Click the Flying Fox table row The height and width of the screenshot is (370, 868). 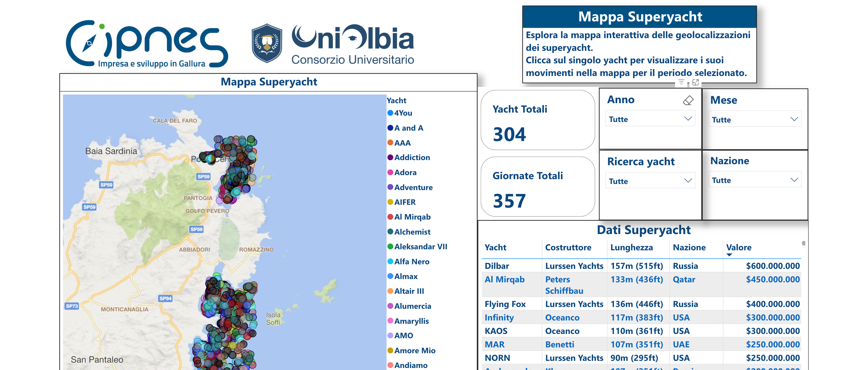coord(642,304)
